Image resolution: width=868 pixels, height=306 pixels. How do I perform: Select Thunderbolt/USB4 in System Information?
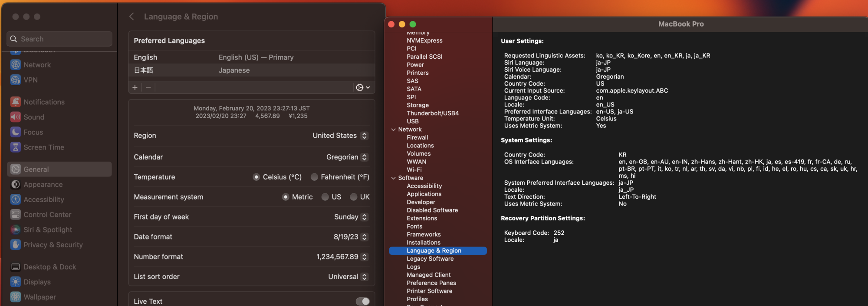point(433,113)
